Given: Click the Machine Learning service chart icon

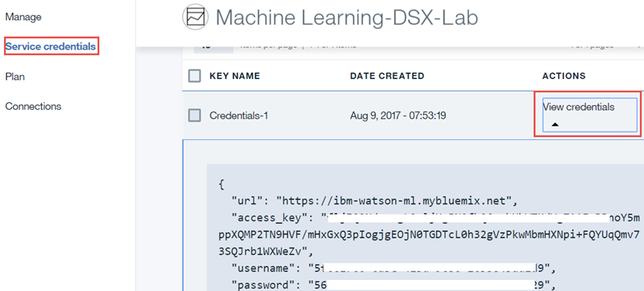Looking at the screenshot, I should point(195,16).
